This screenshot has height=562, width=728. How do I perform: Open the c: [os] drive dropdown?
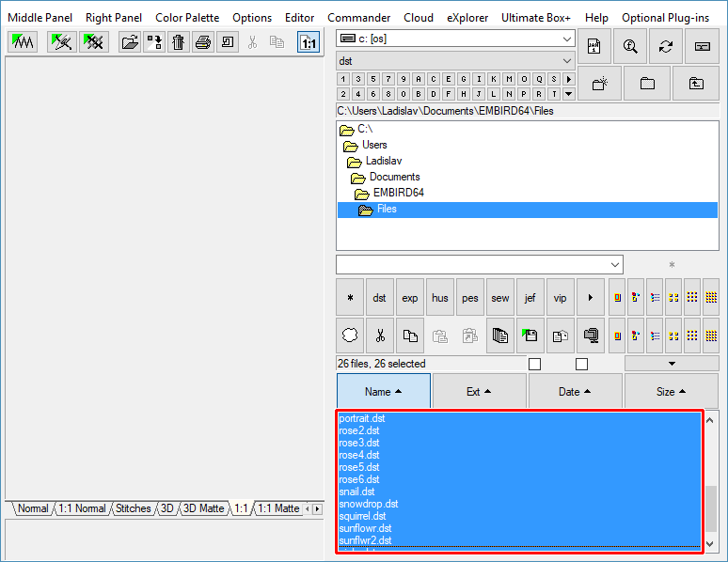tap(455, 39)
